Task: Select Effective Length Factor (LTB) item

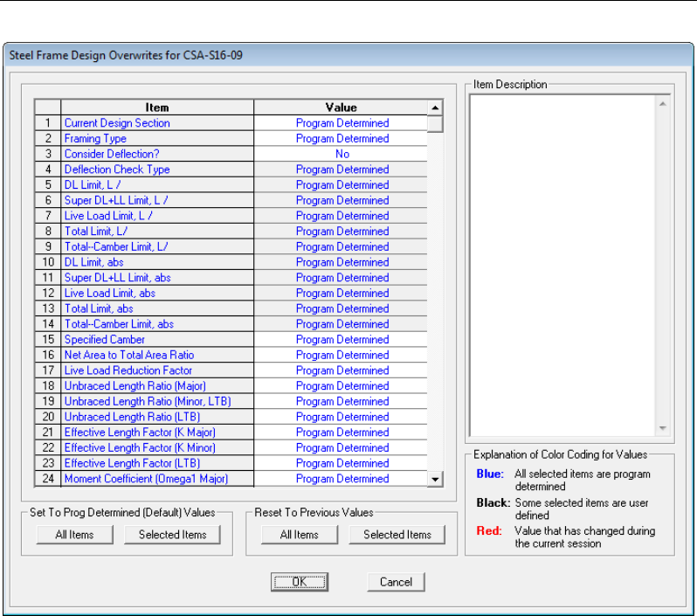Action: click(157, 463)
